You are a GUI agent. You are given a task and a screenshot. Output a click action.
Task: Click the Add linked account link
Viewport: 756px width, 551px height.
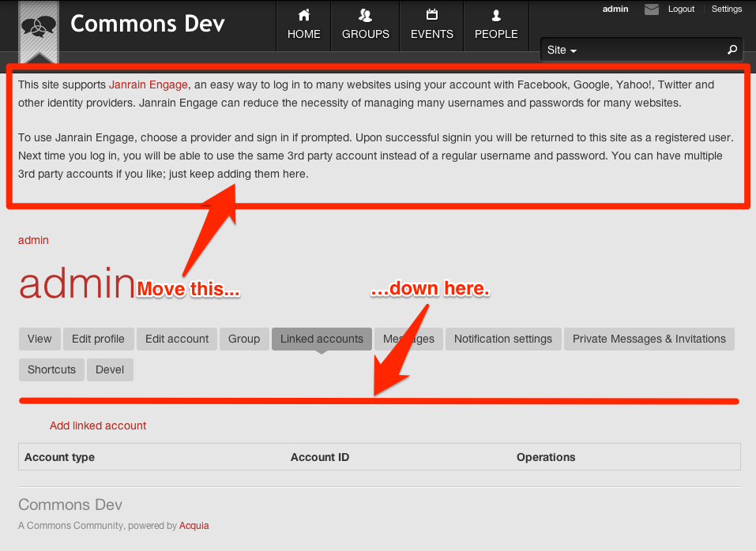(98, 425)
